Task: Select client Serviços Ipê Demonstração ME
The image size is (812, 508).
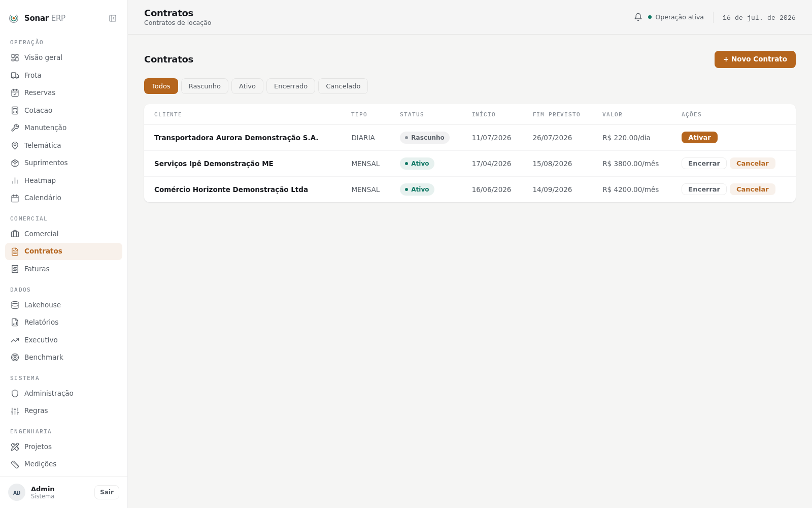Action: pos(214,164)
